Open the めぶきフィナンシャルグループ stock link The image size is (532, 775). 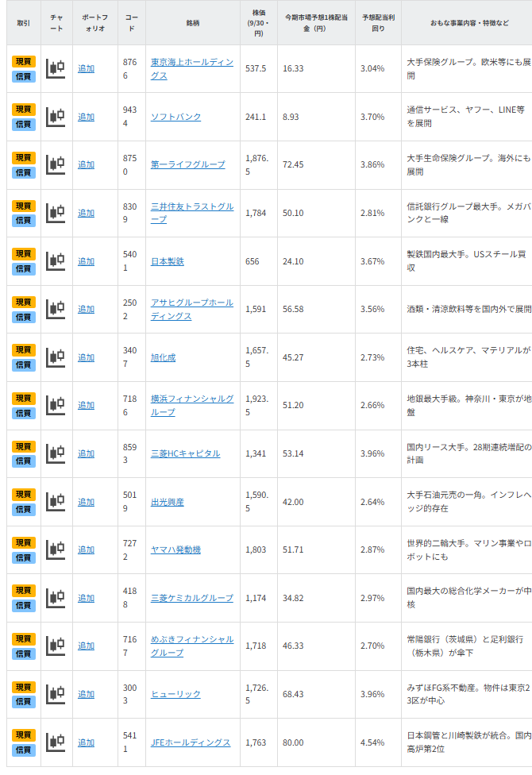coord(192,646)
